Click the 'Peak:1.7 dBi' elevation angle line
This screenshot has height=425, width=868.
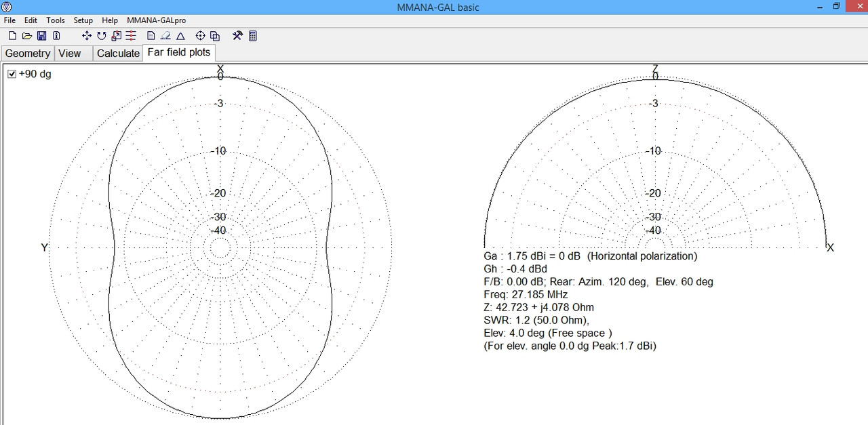point(570,346)
